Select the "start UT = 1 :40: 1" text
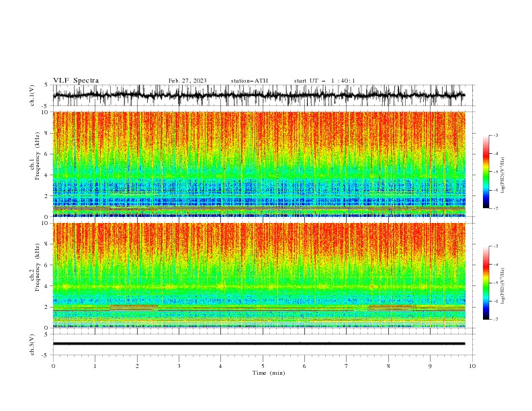Screen dimensions: 532x411 pyautogui.click(x=324, y=81)
